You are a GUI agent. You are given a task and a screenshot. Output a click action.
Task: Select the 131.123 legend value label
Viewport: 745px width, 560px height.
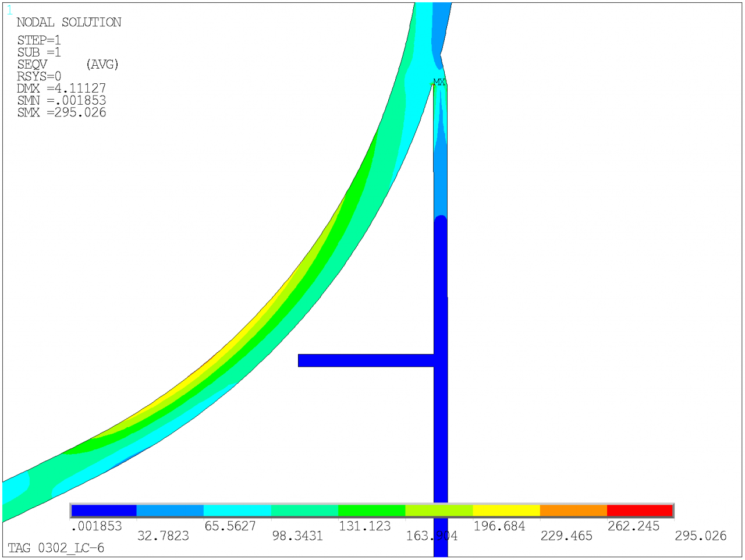pos(364,526)
